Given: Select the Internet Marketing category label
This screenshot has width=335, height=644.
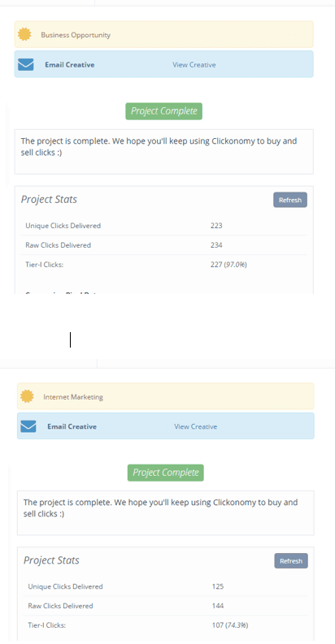Looking at the screenshot, I should point(73,397).
